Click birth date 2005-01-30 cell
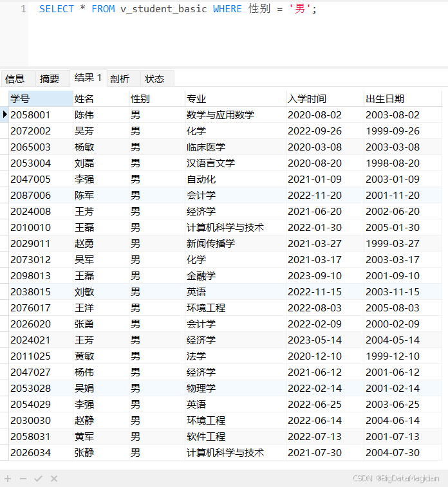This screenshot has width=448, height=487. click(403, 227)
